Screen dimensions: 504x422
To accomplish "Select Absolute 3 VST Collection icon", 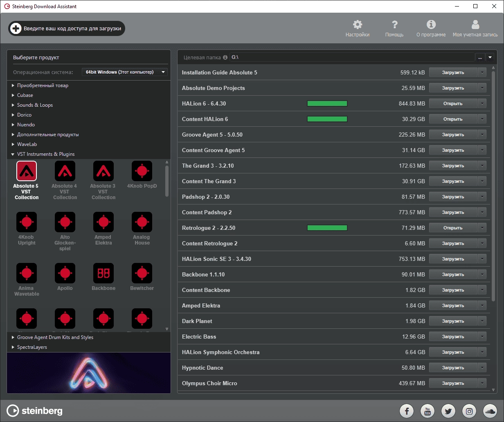I will coord(103,171).
